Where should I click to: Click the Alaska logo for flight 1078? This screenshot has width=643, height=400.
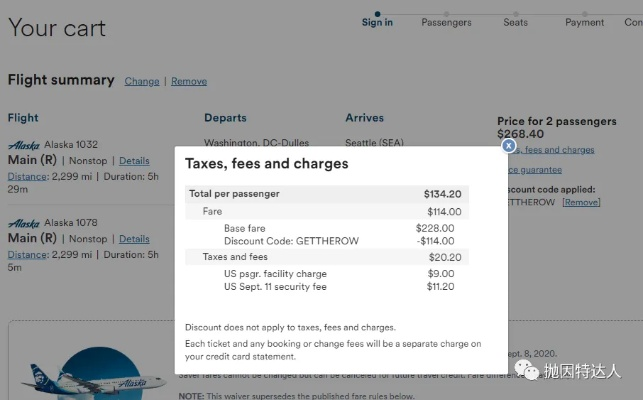23,223
